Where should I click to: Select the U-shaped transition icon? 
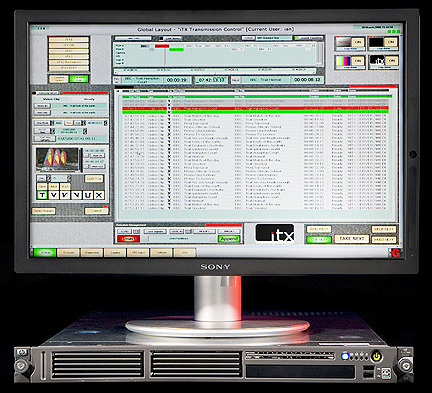88,195
